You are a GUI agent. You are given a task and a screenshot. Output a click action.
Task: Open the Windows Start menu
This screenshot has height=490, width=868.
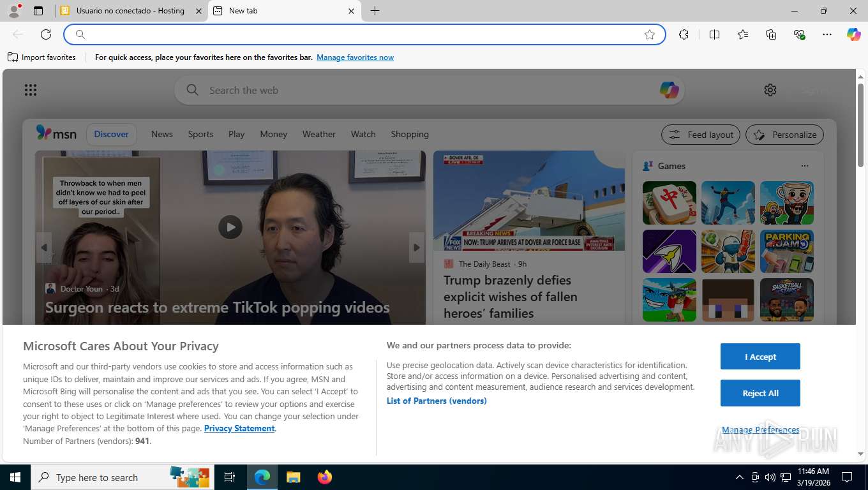[x=15, y=477]
